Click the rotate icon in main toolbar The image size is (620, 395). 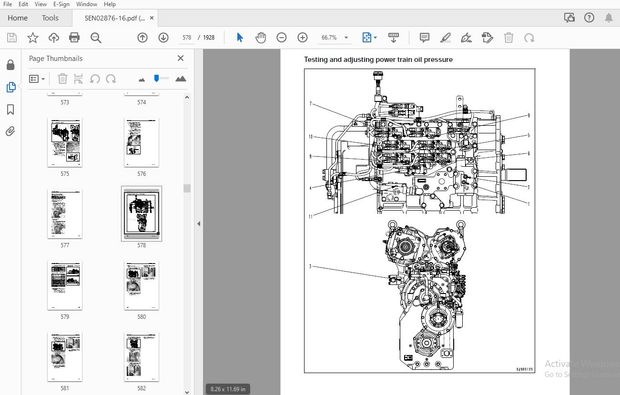(529, 38)
